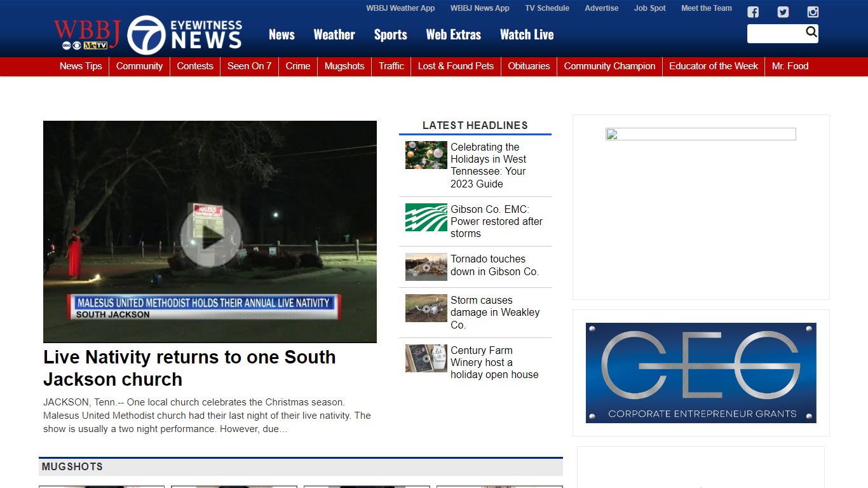This screenshot has height=488, width=868.
Task: Click the Gibson Co. EMC green logo thumbnail
Action: point(426,217)
